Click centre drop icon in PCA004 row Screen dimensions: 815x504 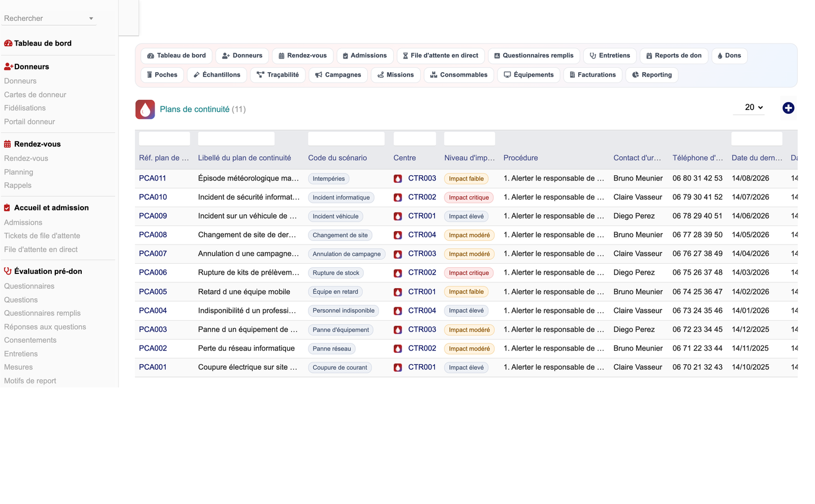click(x=398, y=311)
